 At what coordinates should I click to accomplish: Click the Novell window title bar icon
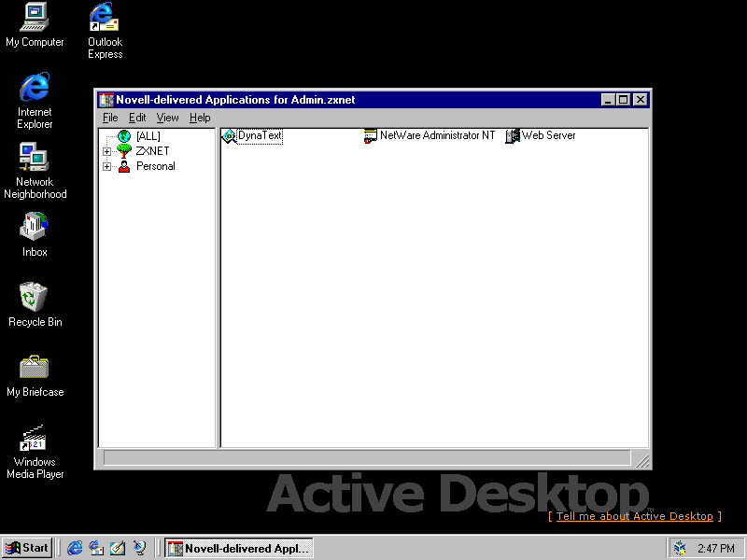(x=106, y=100)
